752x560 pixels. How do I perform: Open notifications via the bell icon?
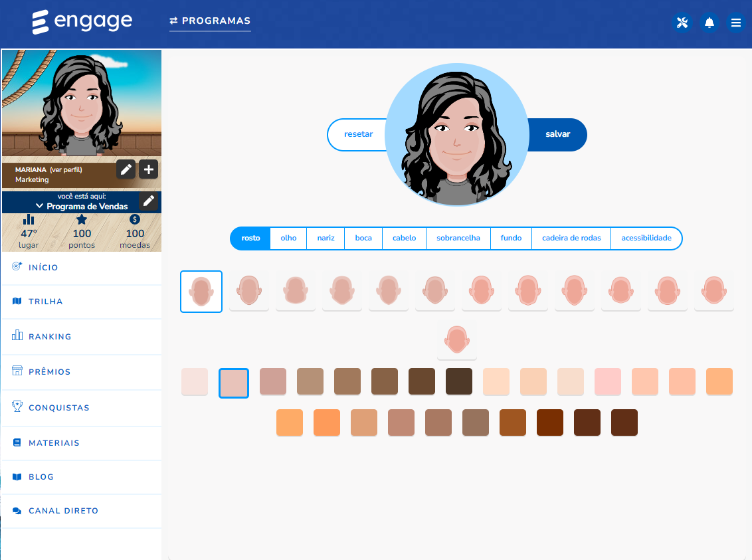click(x=709, y=22)
